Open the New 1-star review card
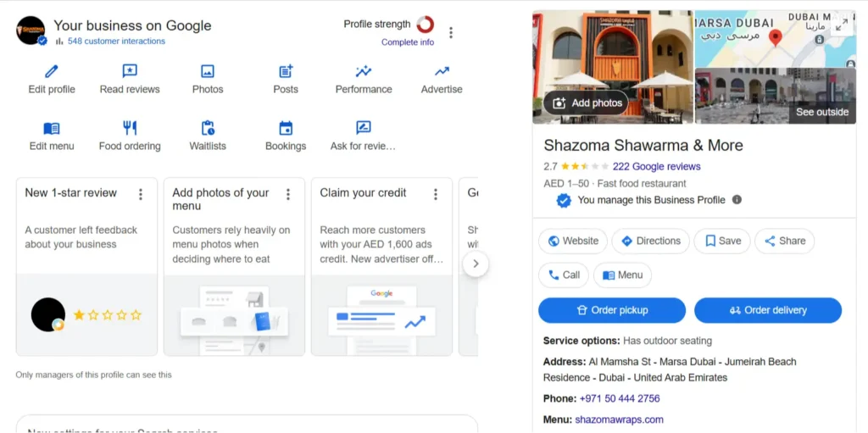The image size is (868, 433). [86, 266]
